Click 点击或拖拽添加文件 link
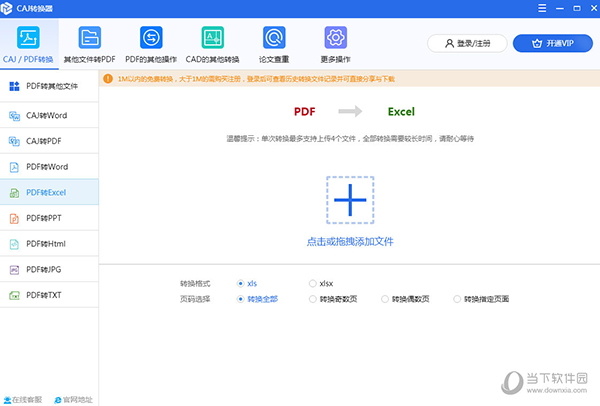Screen dimensions: 600x406 coord(350,241)
